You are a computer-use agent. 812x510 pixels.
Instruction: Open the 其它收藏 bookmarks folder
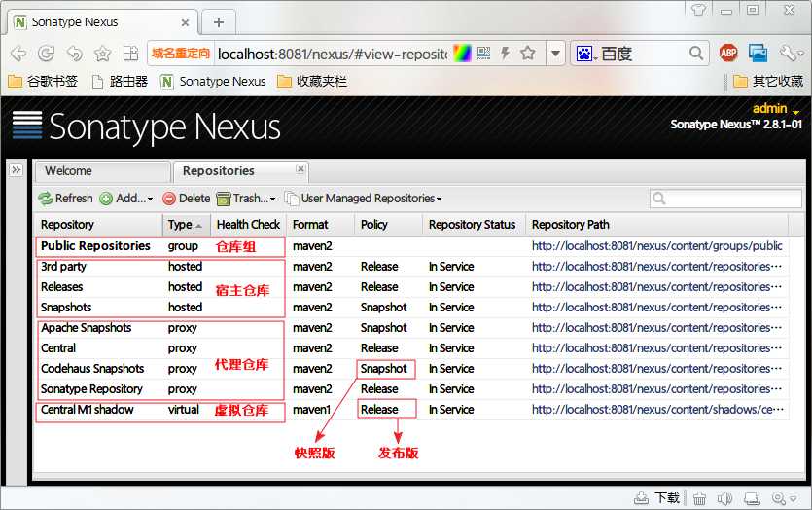click(768, 82)
